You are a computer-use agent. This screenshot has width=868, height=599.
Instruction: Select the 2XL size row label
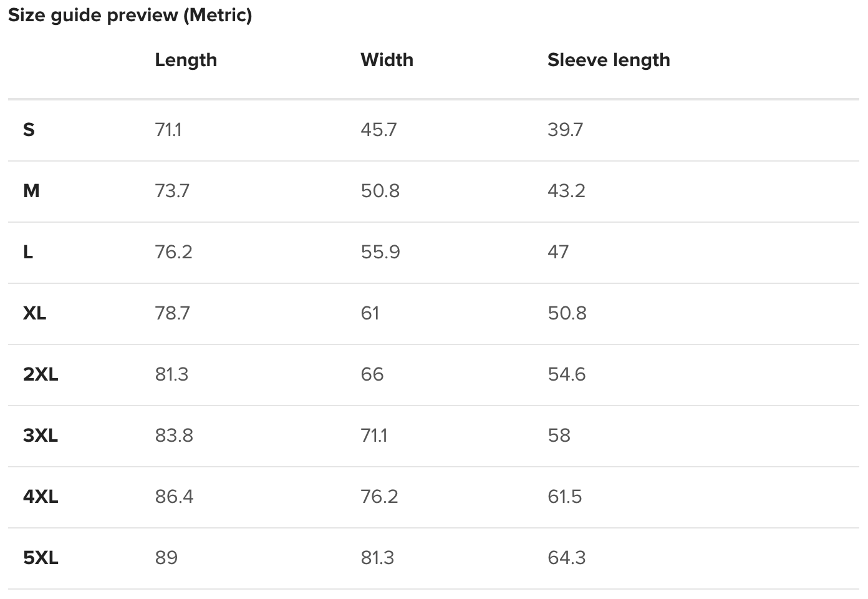[41, 374]
